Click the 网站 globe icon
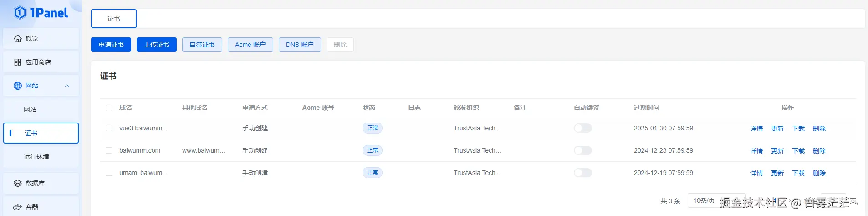Viewport: 868px width, 216px height. (x=18, y=86)
